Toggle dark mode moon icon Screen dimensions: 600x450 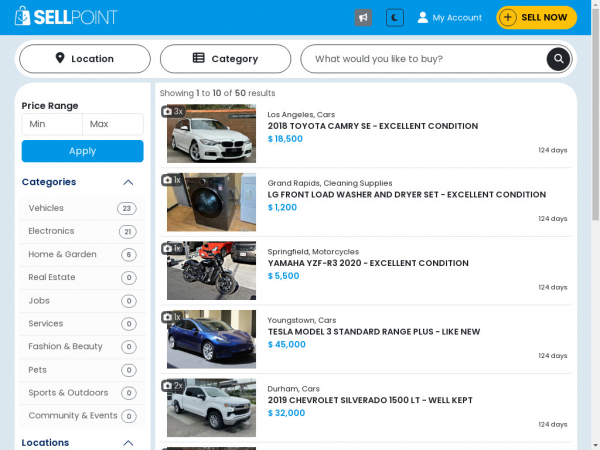395,18
